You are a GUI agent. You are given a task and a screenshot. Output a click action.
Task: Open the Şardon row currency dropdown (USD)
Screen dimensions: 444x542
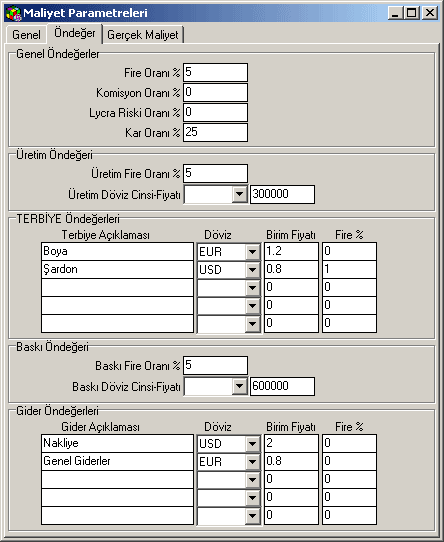[x=252, y=270]
